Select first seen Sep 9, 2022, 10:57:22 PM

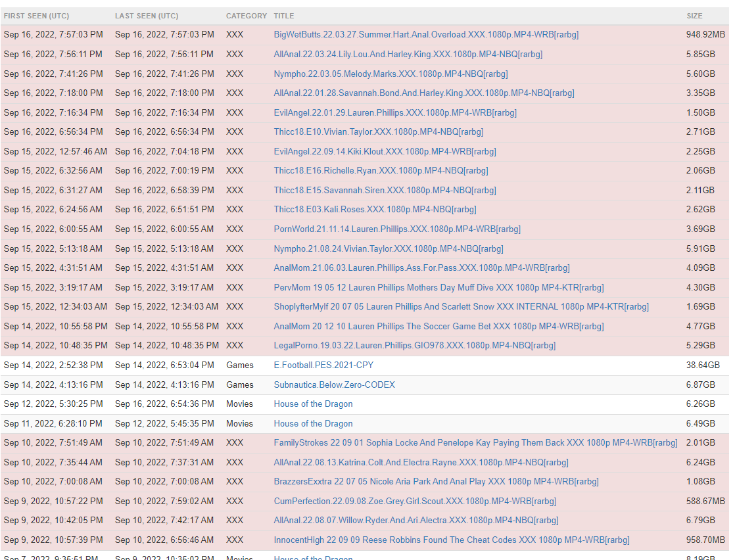click(x=53, y=502)
